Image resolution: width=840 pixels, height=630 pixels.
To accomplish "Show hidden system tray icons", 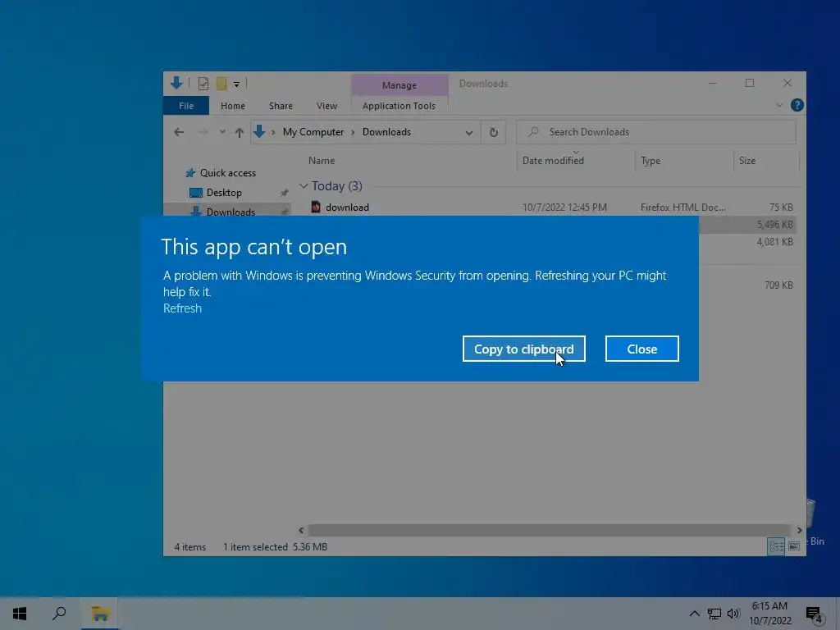I will 694,614.
